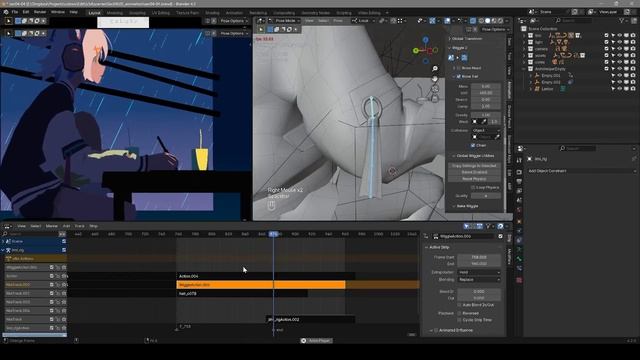Toggle the Chain checkbox
The width and height of the screenshot is (640, 360).
(473, 145)
